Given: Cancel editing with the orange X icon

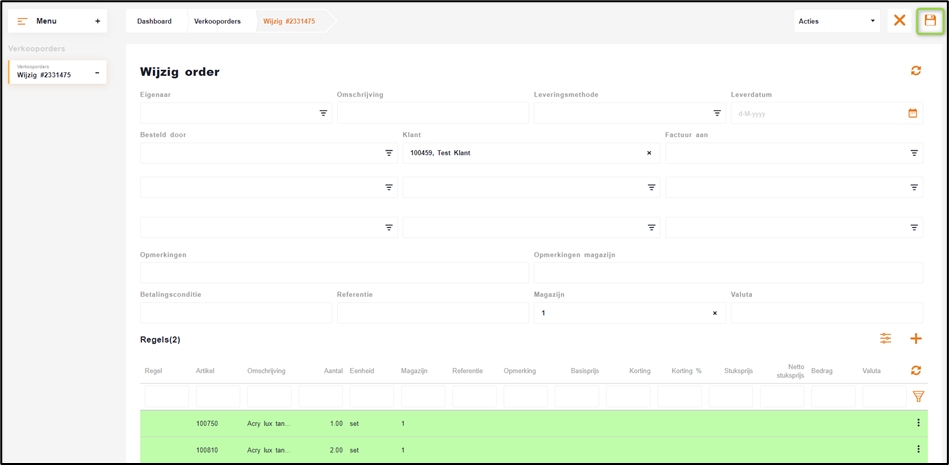Looking at the screenshot, I should [x=900, y=21].
